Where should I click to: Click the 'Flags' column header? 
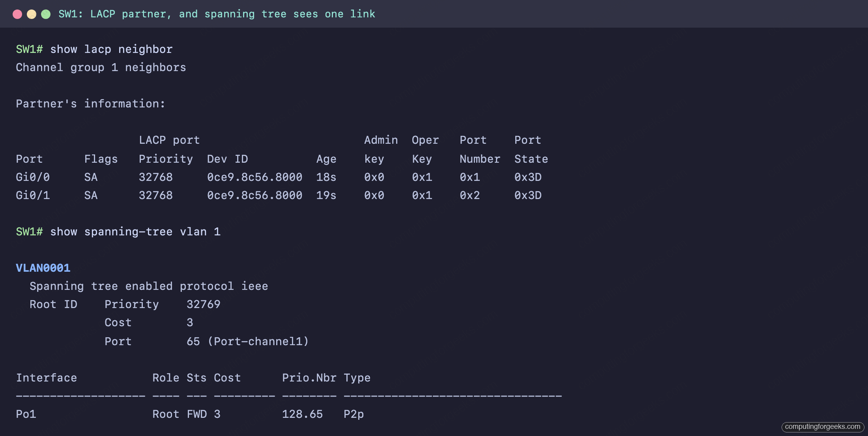101,159
